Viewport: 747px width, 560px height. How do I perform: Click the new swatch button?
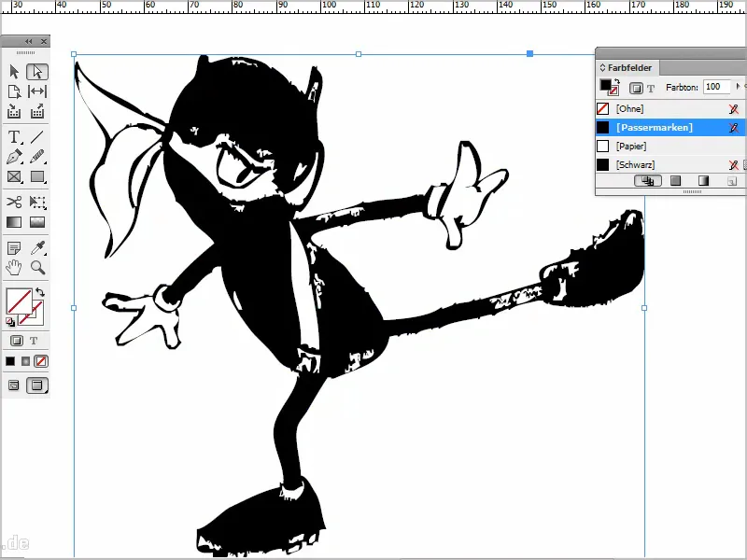click(732, 181)
